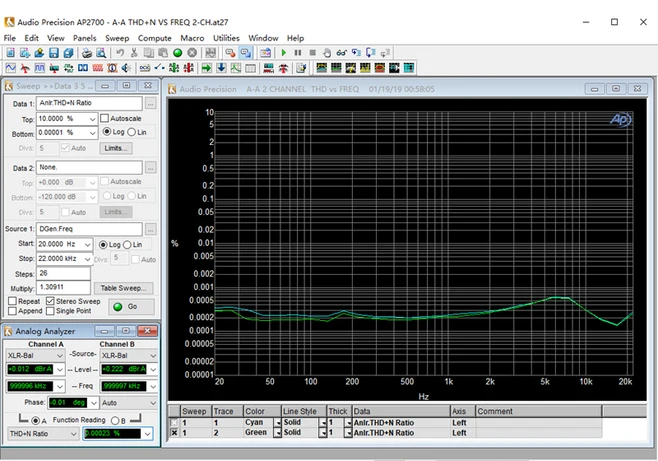The height and width of the screenshot is (461, 658).
Task: Open the data table grid icon
Action: click(251, 68)
